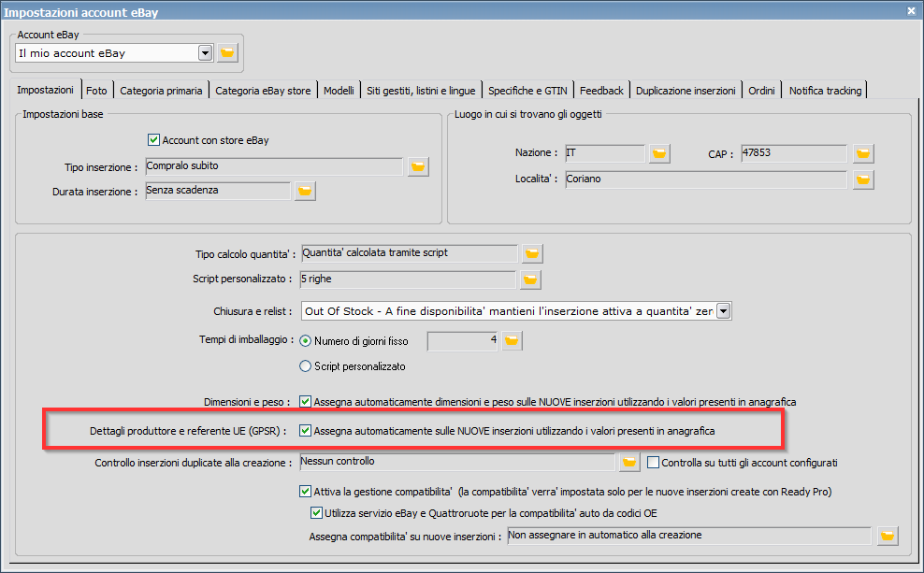Close the Impostazioni account eBay window
Viewport: 924px width, 573px height.
[911, 10]
